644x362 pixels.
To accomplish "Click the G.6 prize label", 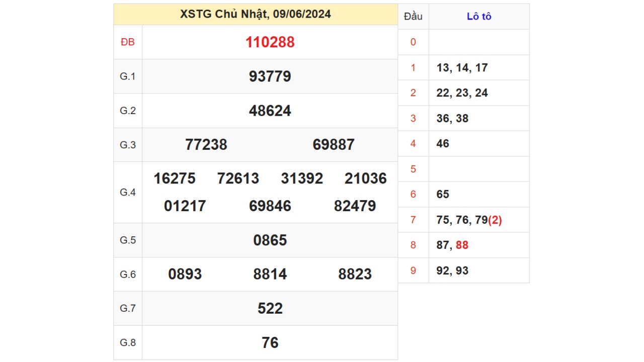I will pos(128,274).
